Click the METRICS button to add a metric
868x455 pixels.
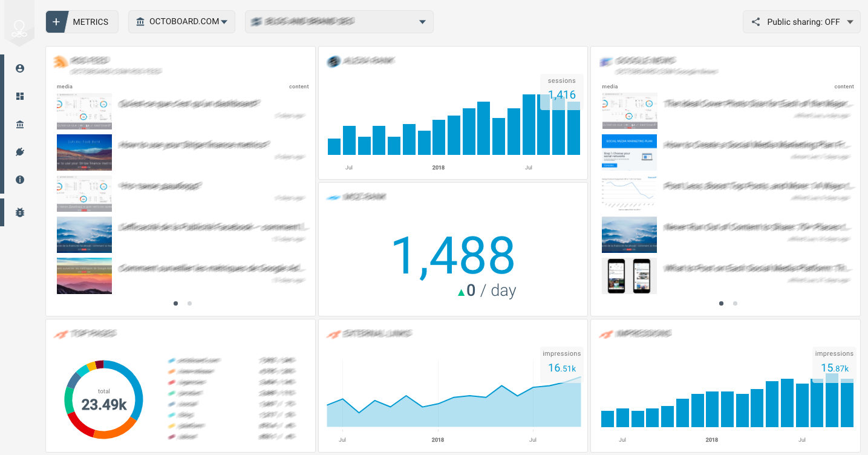point(82,21)
